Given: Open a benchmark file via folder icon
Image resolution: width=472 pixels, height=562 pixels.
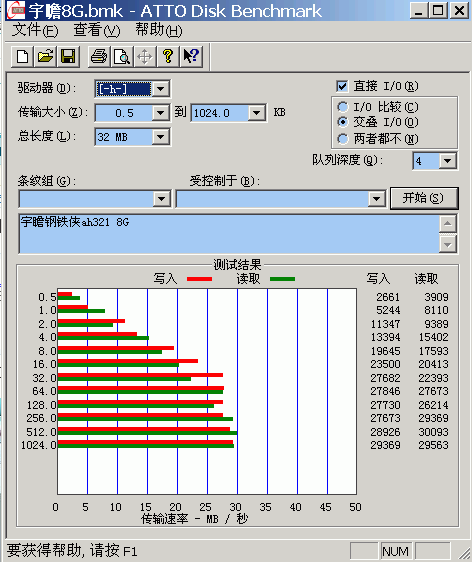Looking at the screenshot, I should click(45, 57).
